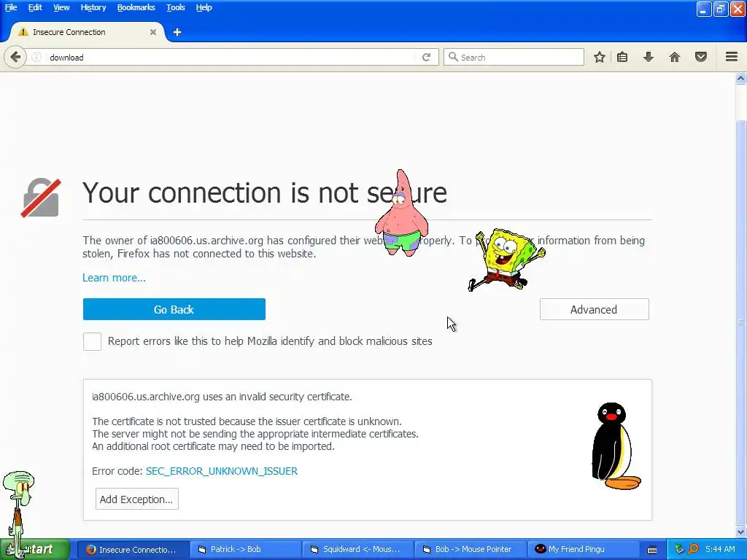Open the Bookmarks menu
747x560 pixels.
[136, 7]
